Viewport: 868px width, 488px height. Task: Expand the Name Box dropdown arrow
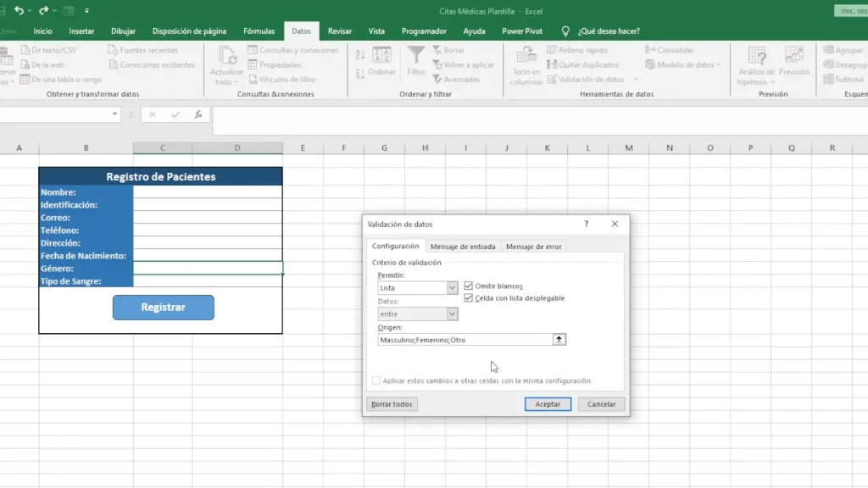click(114, 114)
